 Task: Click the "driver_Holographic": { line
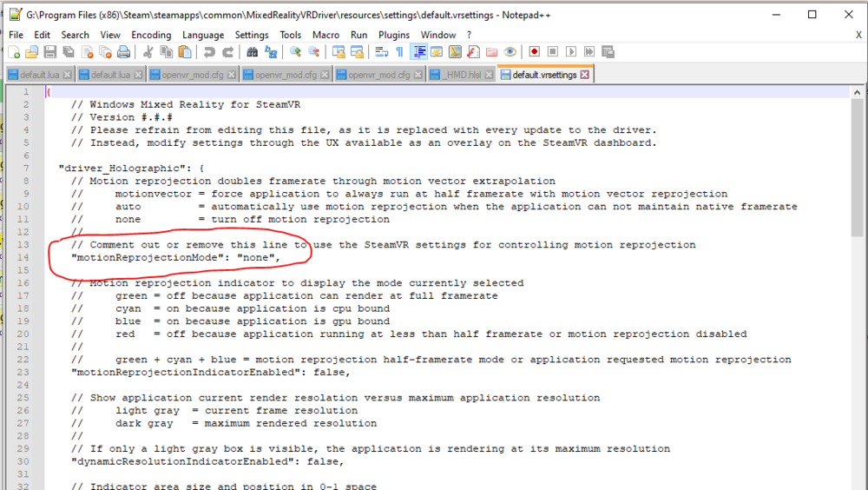coord(132,169)
